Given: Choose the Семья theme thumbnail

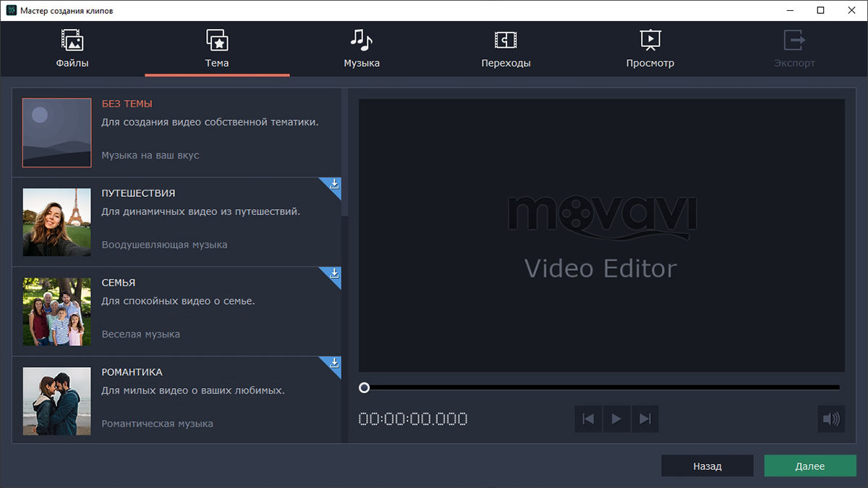Looking at the screenshot, I should point(57,311).
